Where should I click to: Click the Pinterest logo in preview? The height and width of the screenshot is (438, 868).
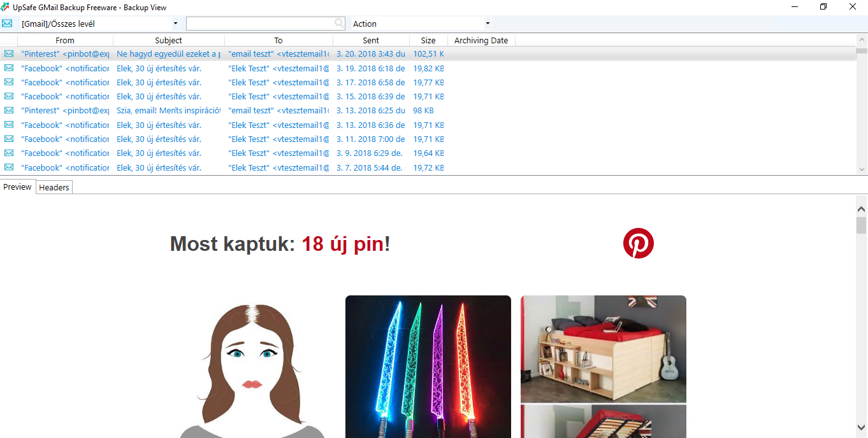[x=638, y=243]
